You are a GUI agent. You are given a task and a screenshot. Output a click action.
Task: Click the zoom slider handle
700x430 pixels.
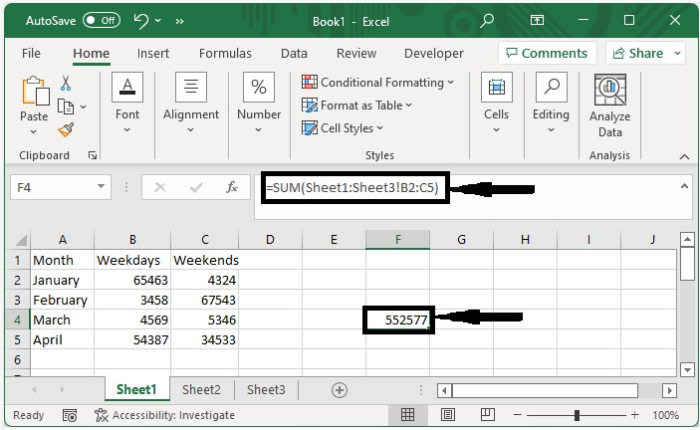point(577,415)
